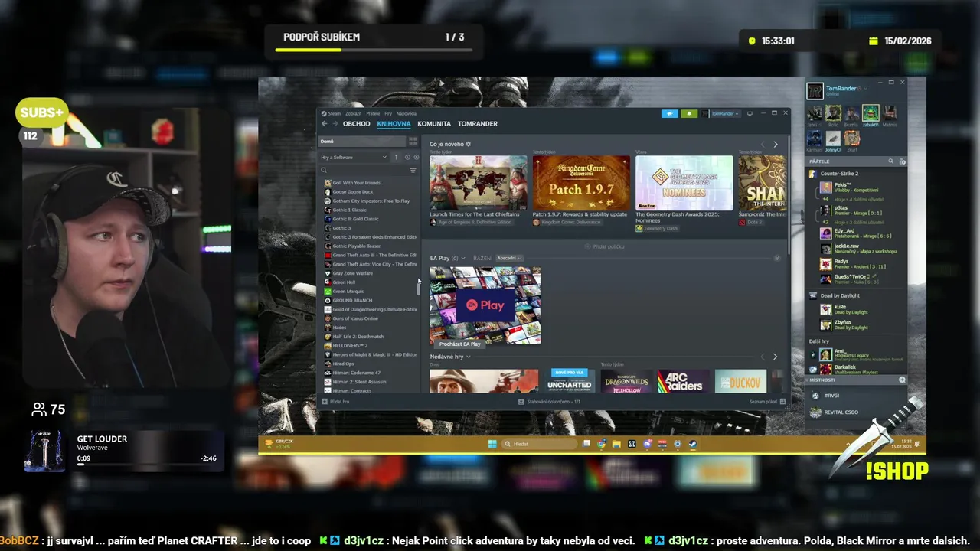Switch to the KOMUNITA tab
Viewport: 980px width, 551px height.
434,123
